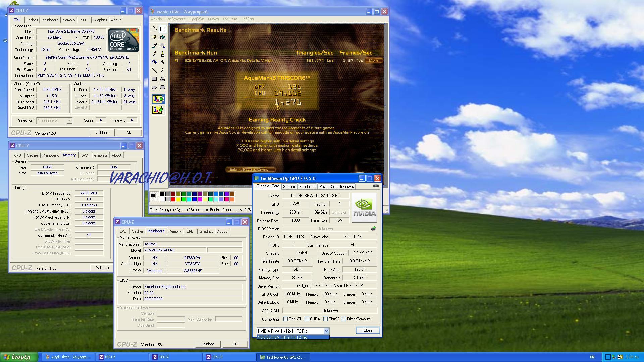Open the GPU selection dropdown arrow in GPU-Z
Viewport: 644px width, 362px height.
[x=326, y=331]
